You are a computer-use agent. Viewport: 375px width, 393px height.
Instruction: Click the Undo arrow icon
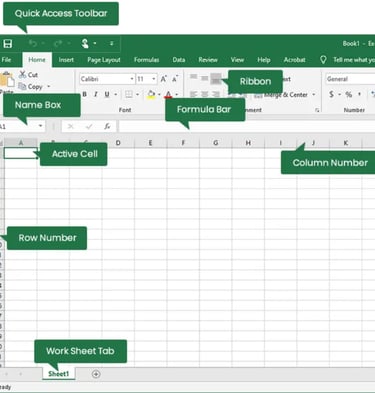[33, 43]
